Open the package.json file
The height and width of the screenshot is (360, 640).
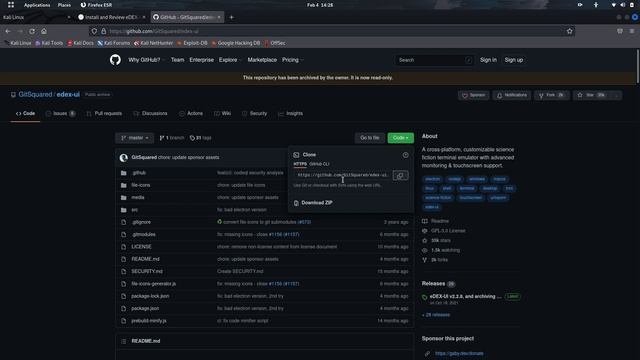pos(145,309)
